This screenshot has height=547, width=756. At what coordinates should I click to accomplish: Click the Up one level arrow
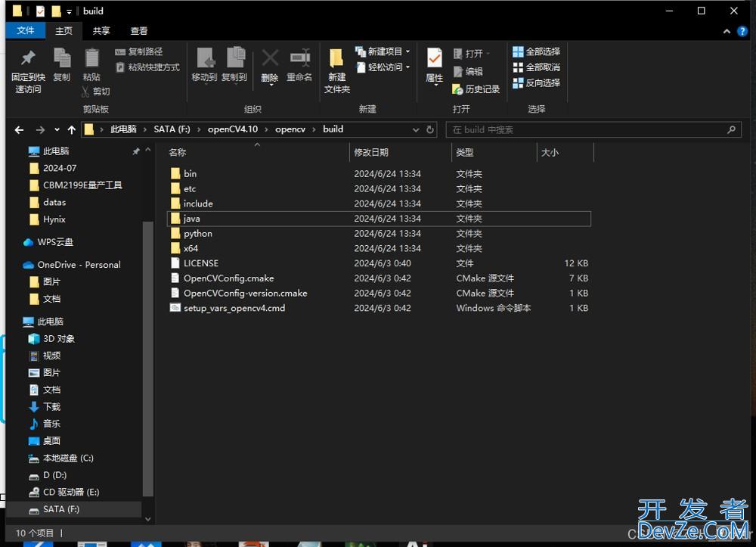point(72,130)
